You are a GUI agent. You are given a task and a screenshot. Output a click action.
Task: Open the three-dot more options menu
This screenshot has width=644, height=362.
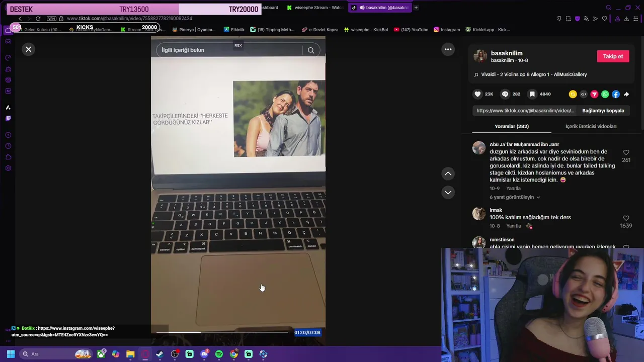coord(448,49)
